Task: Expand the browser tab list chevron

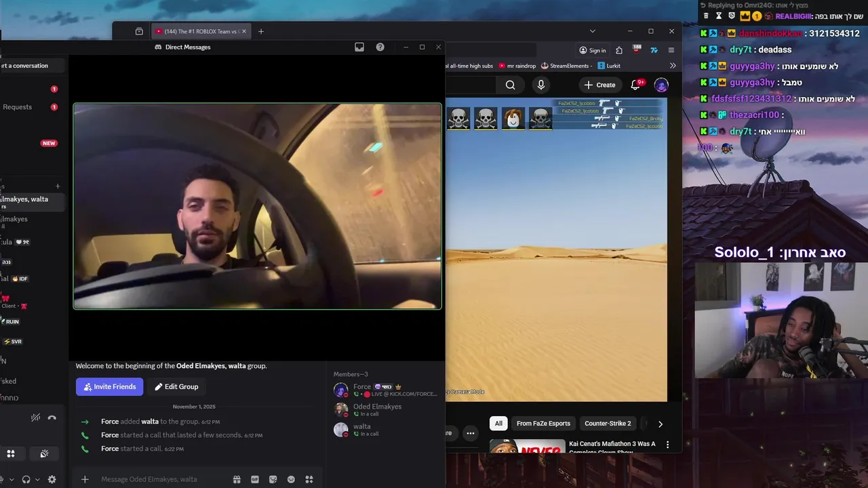Action: (x=592, y=31)
